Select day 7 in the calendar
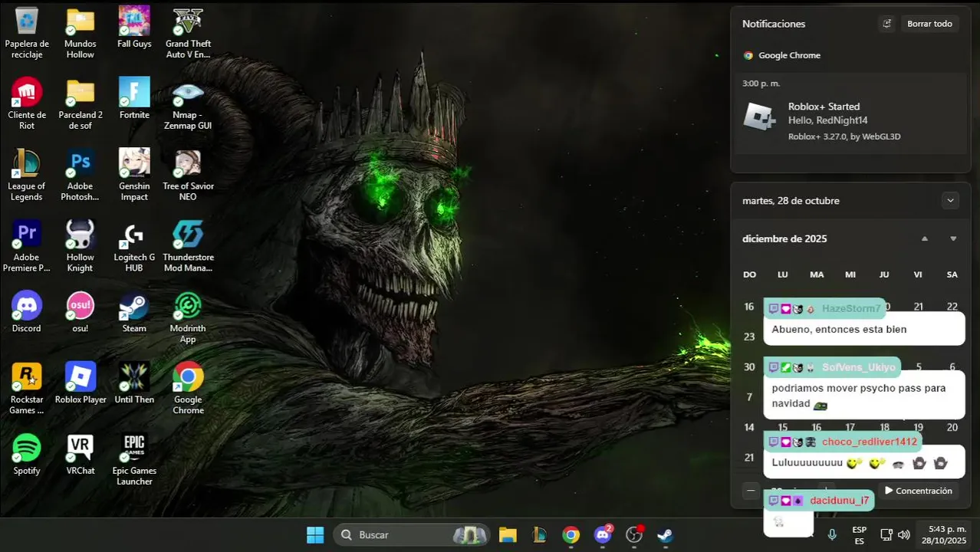 (749, 397)
